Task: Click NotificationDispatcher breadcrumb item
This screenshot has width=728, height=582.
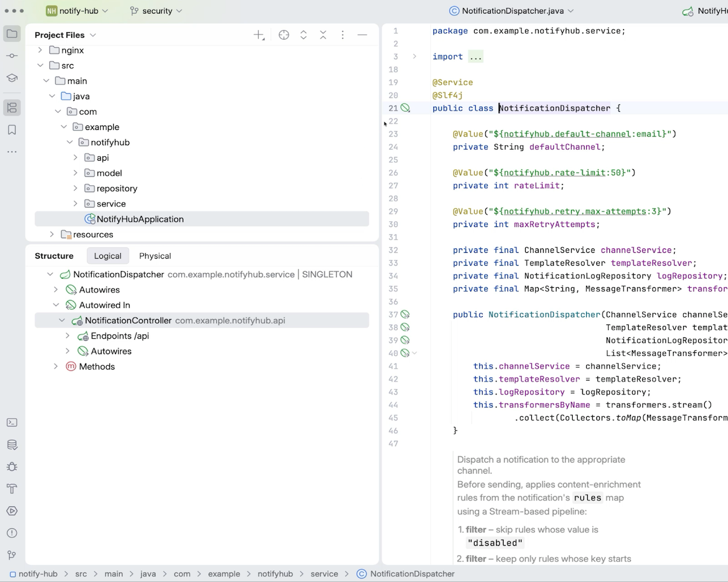Action: click(x=406, y=574)
